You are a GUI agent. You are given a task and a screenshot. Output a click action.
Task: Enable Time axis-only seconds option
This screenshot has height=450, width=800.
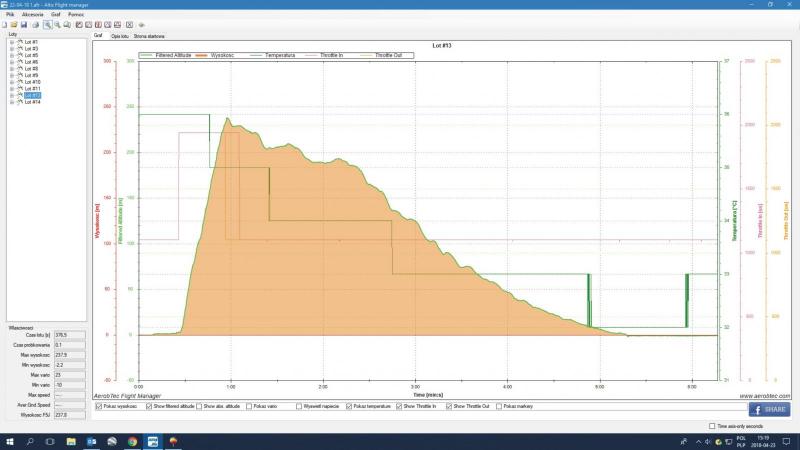pyautogui.click(x=712, y=425)
